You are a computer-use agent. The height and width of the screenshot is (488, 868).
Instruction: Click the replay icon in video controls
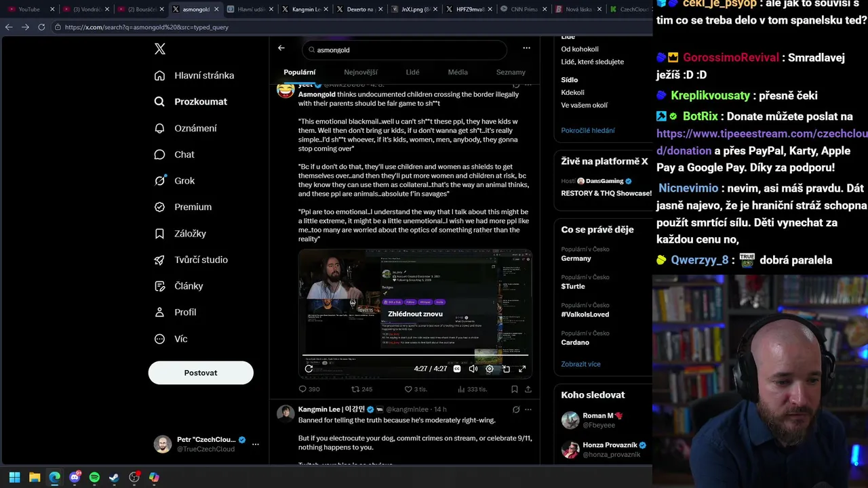(x=309, y=369)
